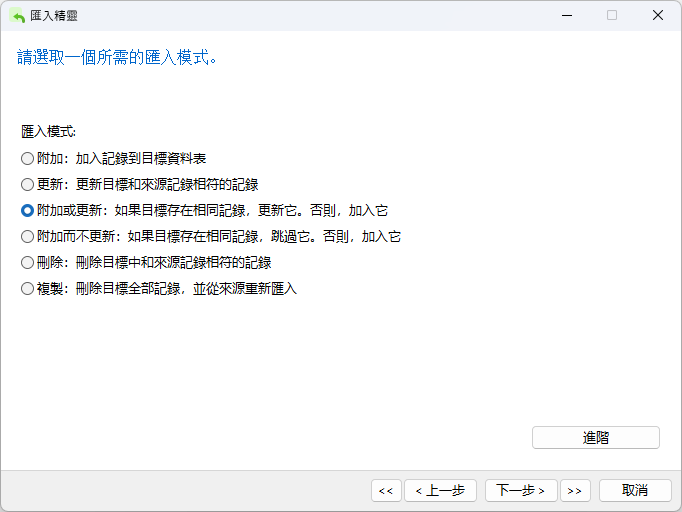This screenshot has height=512, width=682.
Task: Skip to last step with >> button
Action: tap(574, 490)
